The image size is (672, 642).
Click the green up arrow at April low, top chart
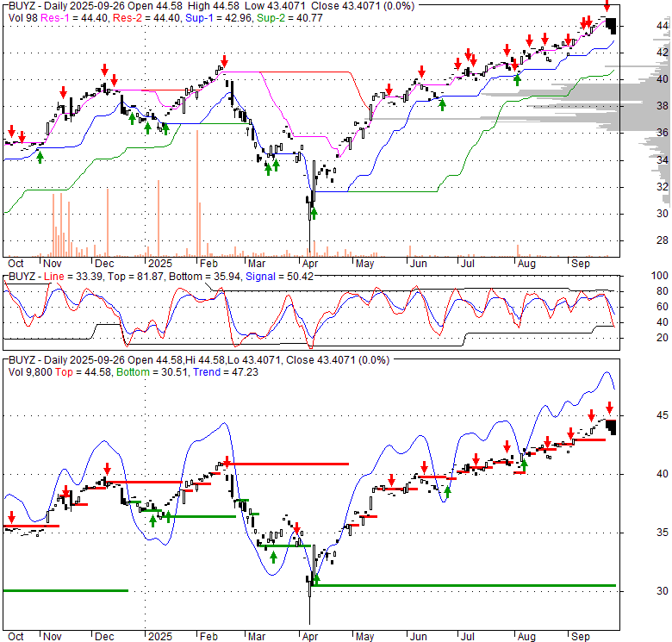314,213
